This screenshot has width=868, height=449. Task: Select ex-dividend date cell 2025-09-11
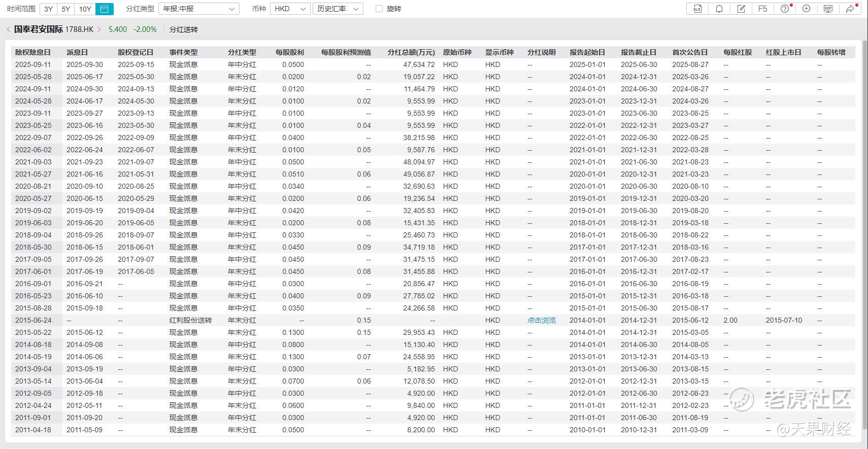coord(33,64)
